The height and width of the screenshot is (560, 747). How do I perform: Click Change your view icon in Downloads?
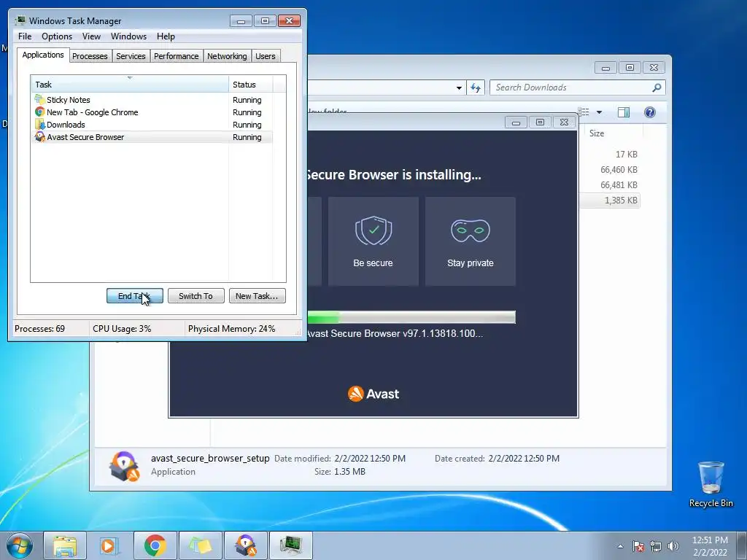(x=584, y=112)
